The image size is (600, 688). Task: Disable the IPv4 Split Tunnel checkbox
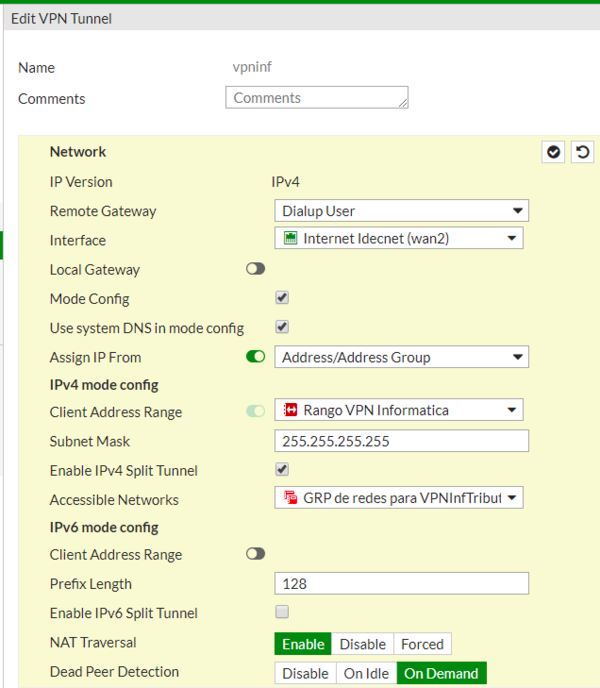(282, 470)
